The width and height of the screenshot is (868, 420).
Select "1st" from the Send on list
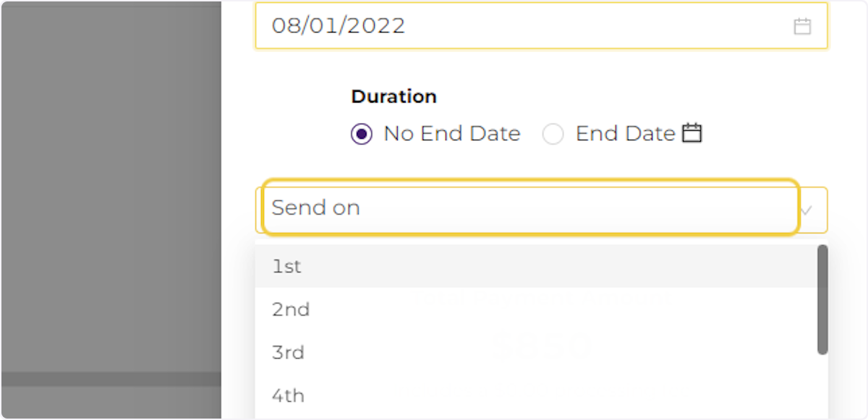(286, 266)
